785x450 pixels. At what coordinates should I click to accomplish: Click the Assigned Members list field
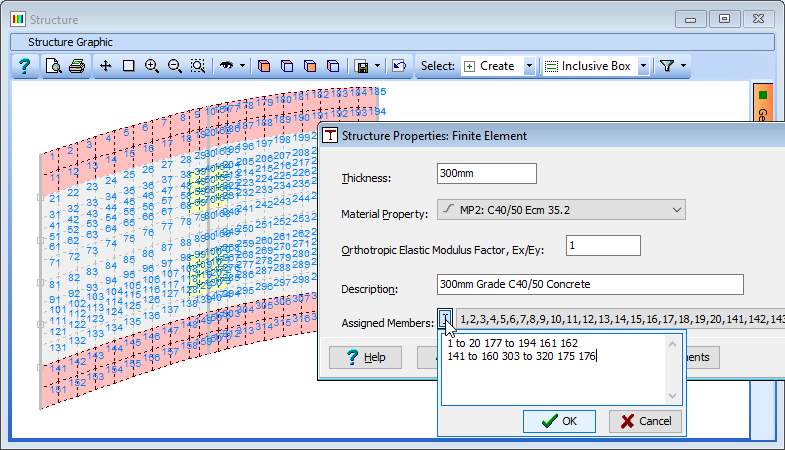point(620,319)
